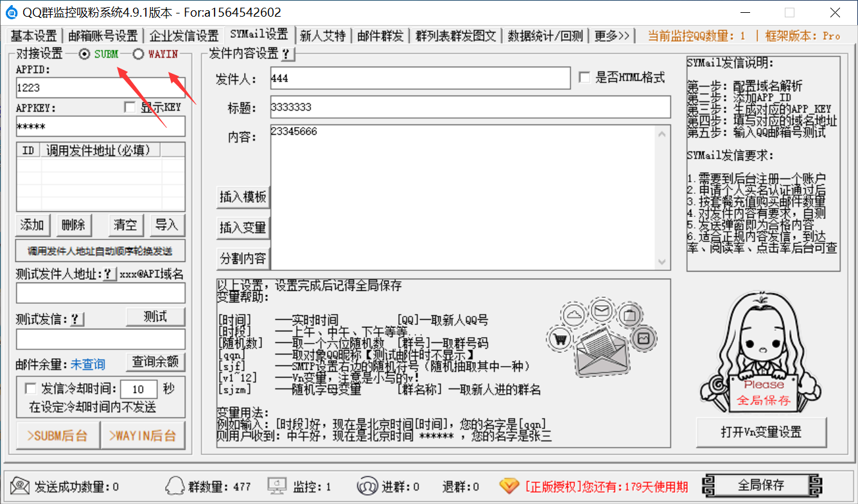
Task: Focus the 发件人 input field
Action: point(420,78)
